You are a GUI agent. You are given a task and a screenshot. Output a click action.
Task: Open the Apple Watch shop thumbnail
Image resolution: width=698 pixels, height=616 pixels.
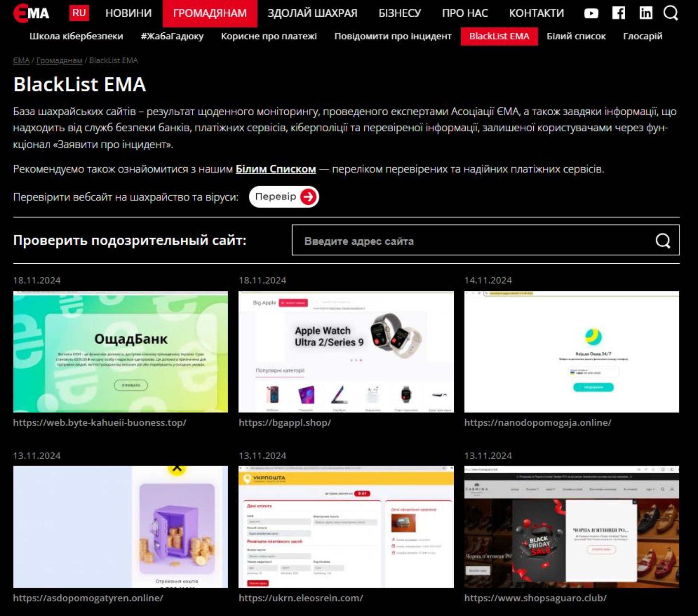coord(346,352)
